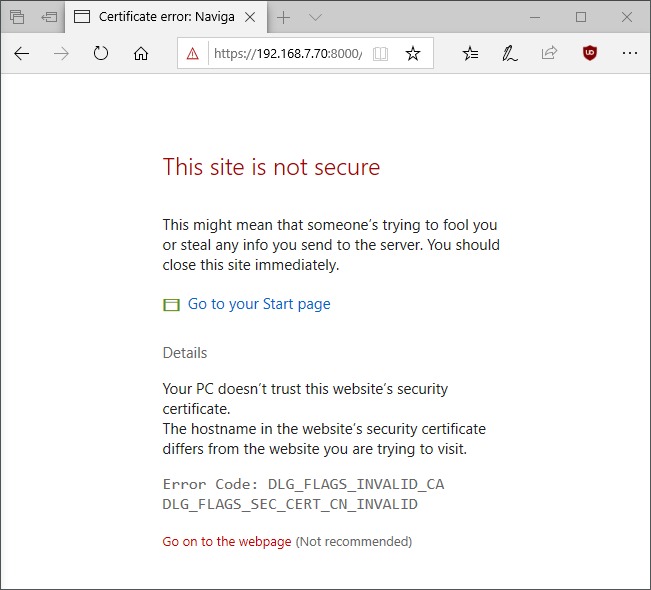
Task: Open the Favorites hub
Action: tap(470, 54)
